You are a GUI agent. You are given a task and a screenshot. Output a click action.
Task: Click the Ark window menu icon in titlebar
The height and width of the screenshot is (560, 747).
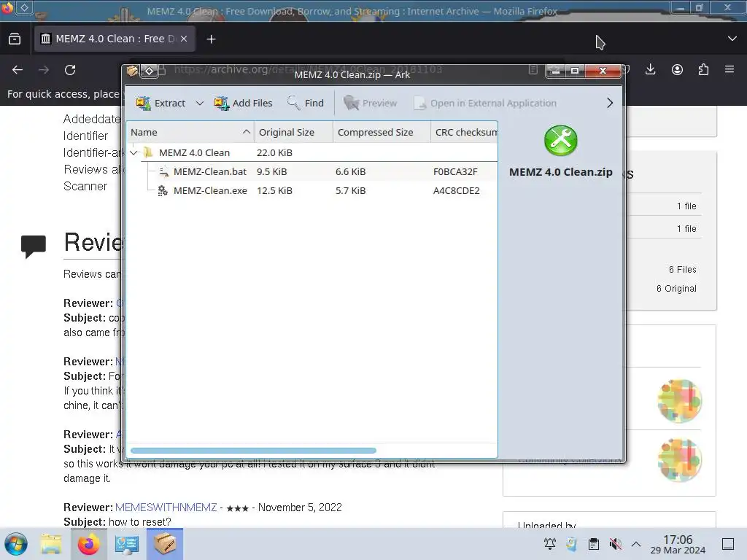pyautogui.click(x=132, y=71)
